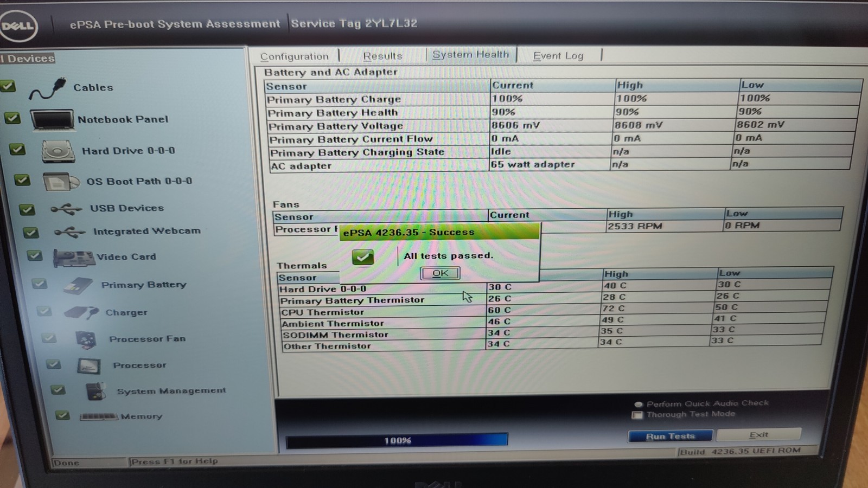Image resolution: width=868 pixels, height=488 pixels.
Task: Click the Ambient Thermistor row
Action: [x=553, y=321]
